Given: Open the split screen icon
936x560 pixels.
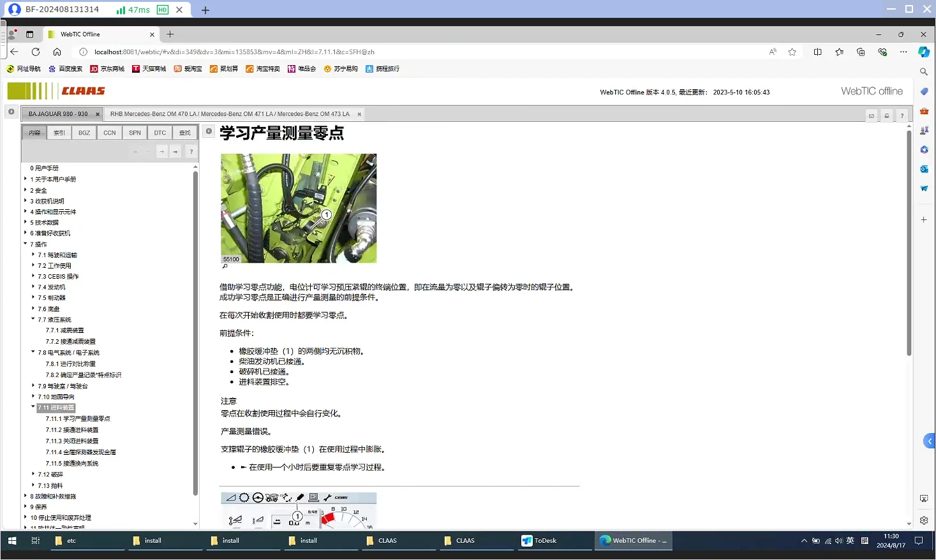Looking at the screenshot, I should pyautogui.click(x=818, y=52).
